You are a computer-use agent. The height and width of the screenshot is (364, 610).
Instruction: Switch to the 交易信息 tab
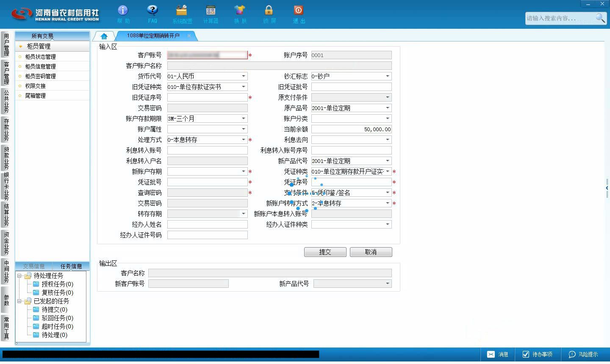point(34,266)
